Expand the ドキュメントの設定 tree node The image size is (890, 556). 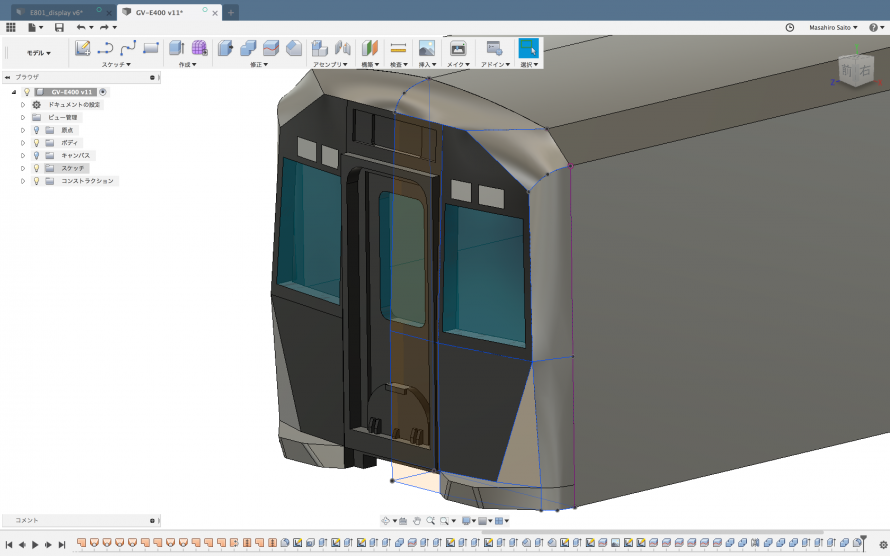coord(23,105)
